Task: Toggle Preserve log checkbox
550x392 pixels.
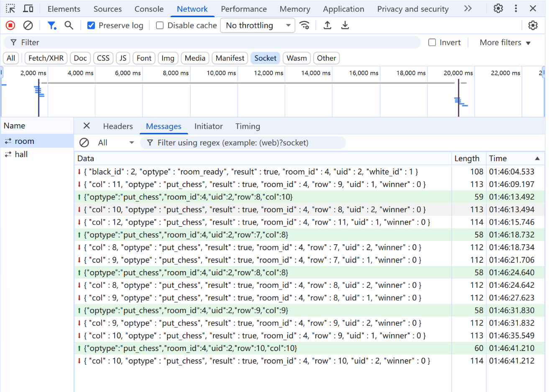Action: [x=91, y=26]
